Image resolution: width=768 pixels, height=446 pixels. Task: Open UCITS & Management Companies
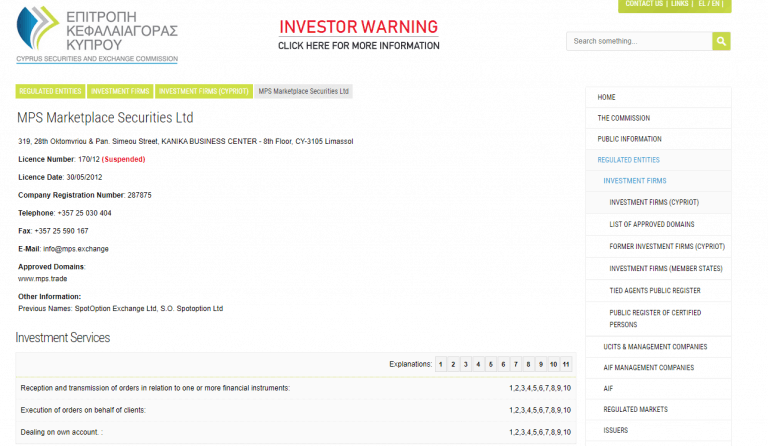coord(658,347)
